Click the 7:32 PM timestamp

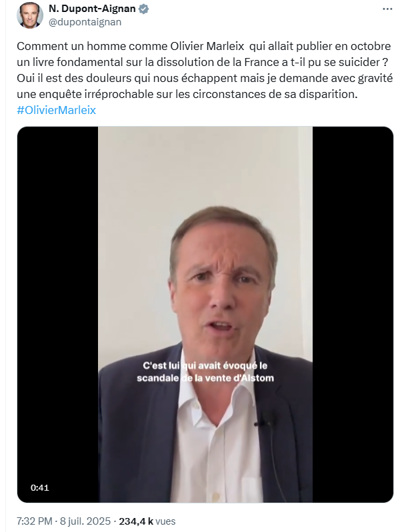pyautogui.click(x=35, y=521)
